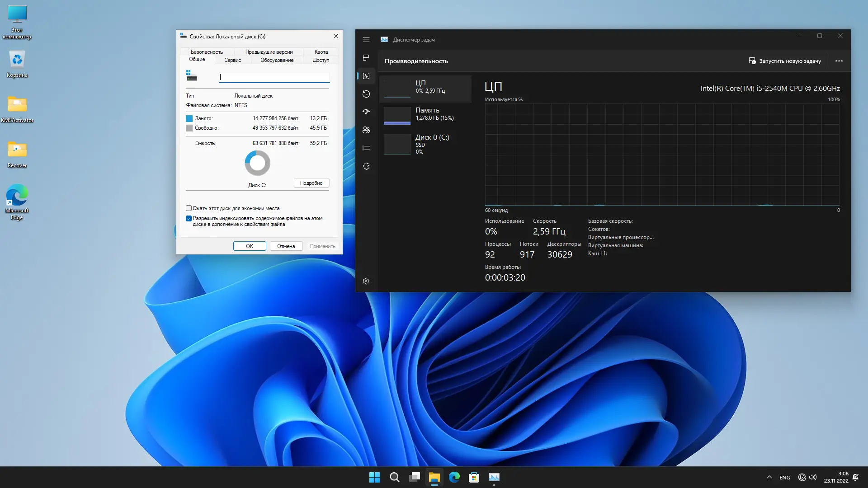Click the disk usage donut chart
Viewport: 868px width, 488px height.
[257, 163]
